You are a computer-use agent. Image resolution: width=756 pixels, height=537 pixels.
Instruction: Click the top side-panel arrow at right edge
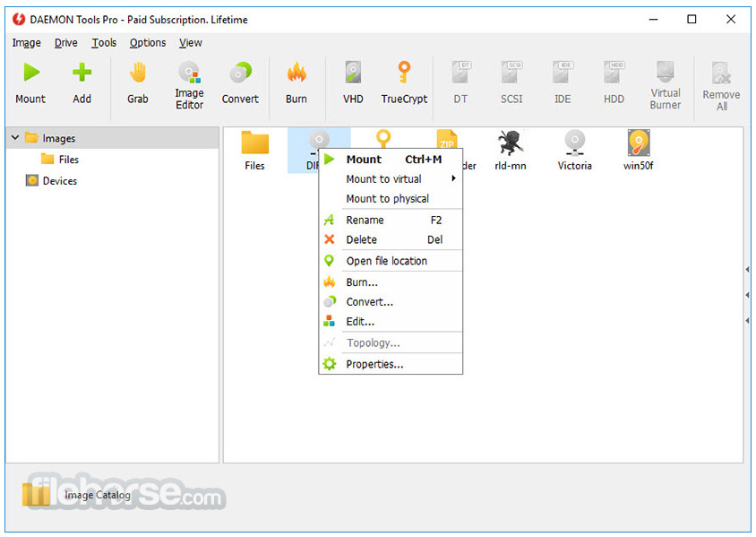click(x=747, y=269)
